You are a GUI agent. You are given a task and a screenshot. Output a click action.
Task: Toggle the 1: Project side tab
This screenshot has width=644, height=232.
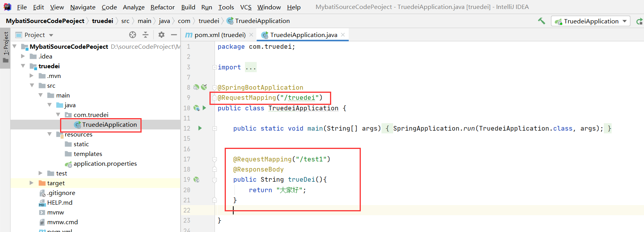point(5,48)
